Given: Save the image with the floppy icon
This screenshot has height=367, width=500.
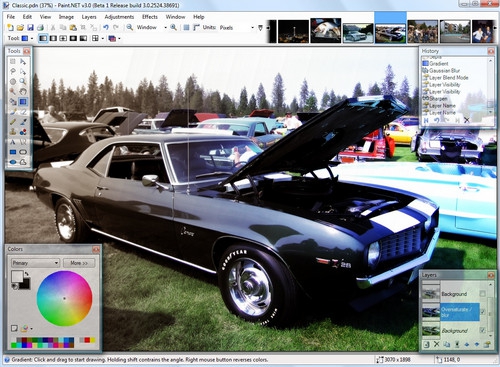Looking at the screenshot, I should [x=30, y=27].
